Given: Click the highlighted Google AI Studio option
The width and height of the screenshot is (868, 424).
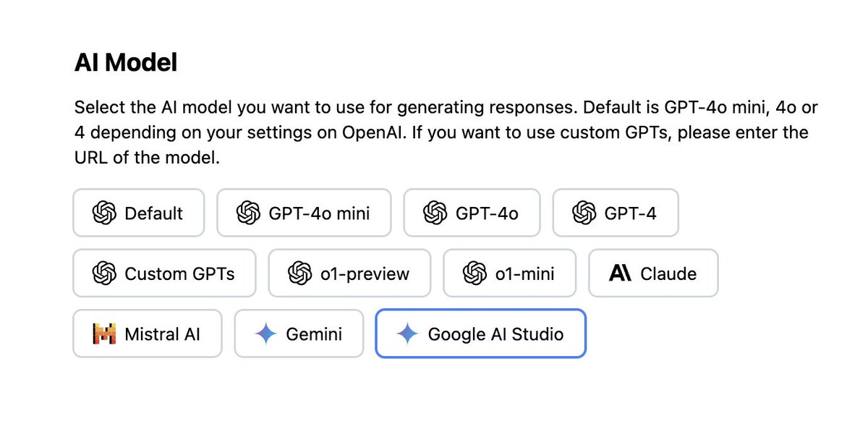Looking at the screenshot, I should click(480, 334).
